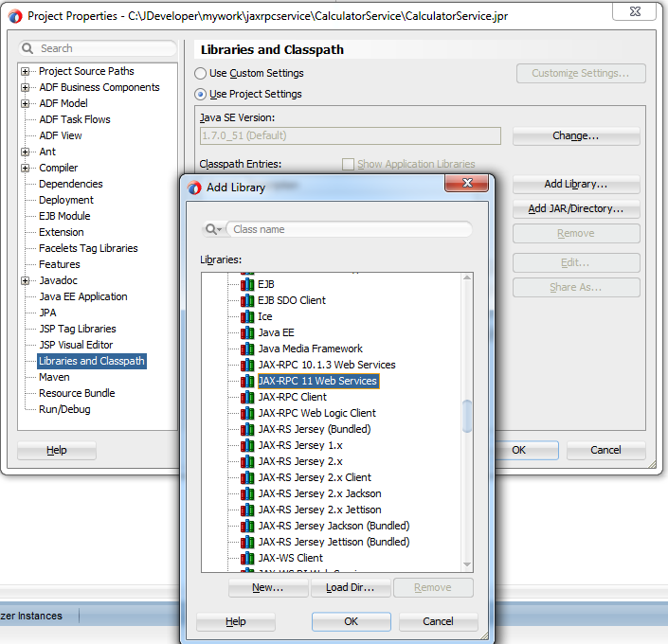Cancel the Add Library dialog
The height and width of the screenshot is (644, 668).
point(439,622)
